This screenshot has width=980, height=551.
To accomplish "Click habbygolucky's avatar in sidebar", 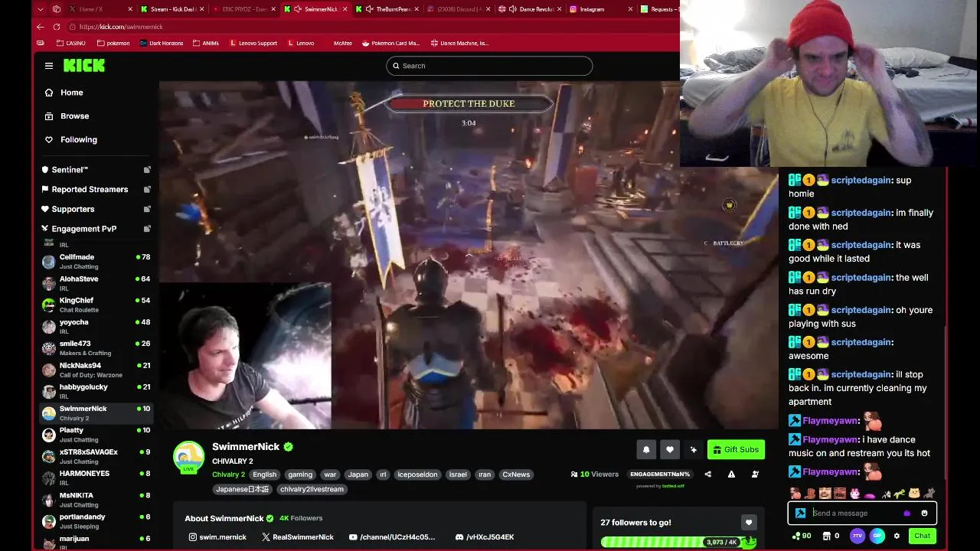I will pos(49,392).
